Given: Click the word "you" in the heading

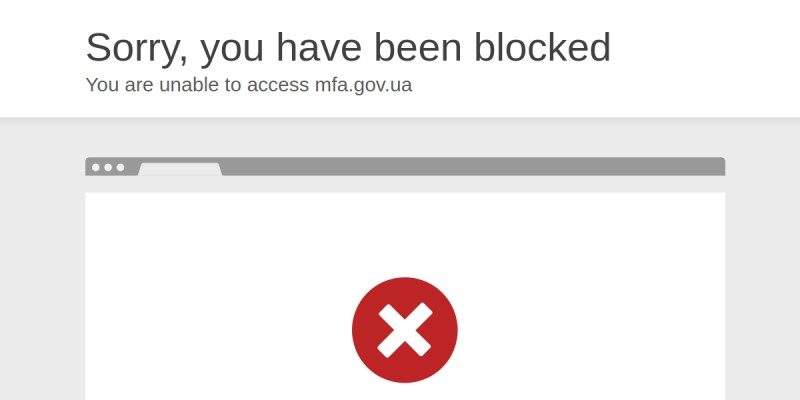Looking at the screenshot, I should click(232, 50).
